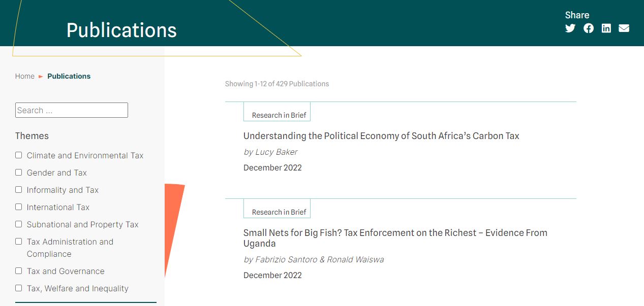644x306 pixels.
Task: Tick Tax, Welfare and Inequality checkbox
Action: [x=19, y=288]
